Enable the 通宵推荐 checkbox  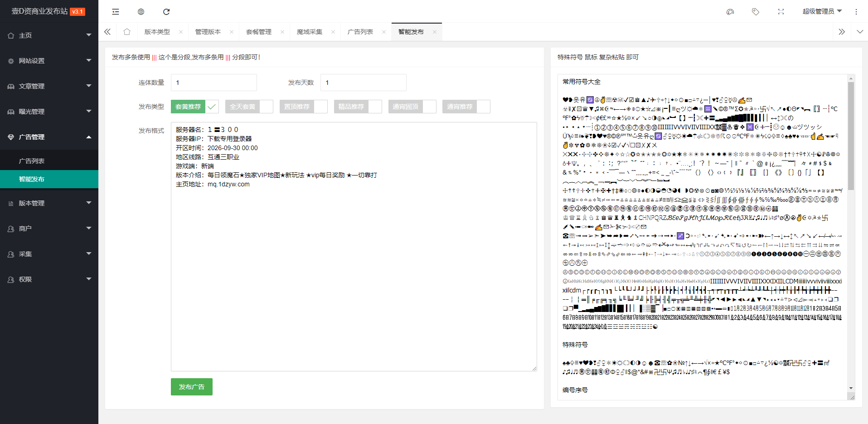tap(466, 107)
